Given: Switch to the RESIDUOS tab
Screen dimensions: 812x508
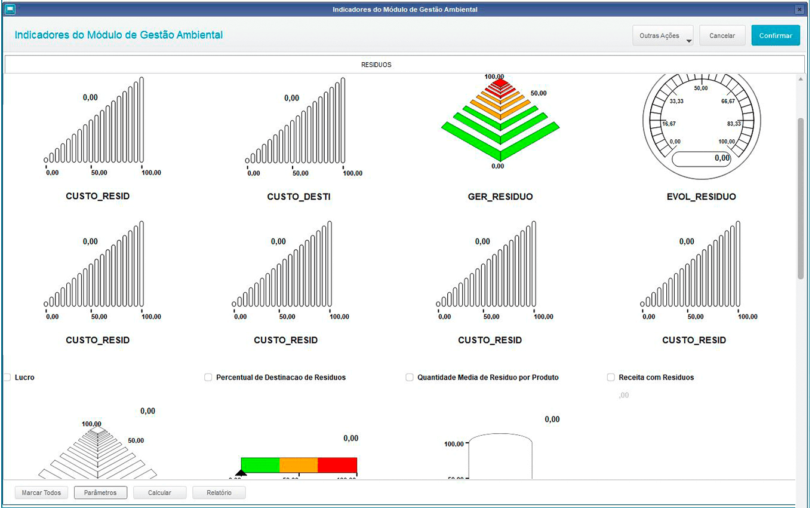Looking at the screenshot, I should tap(376, 65).
